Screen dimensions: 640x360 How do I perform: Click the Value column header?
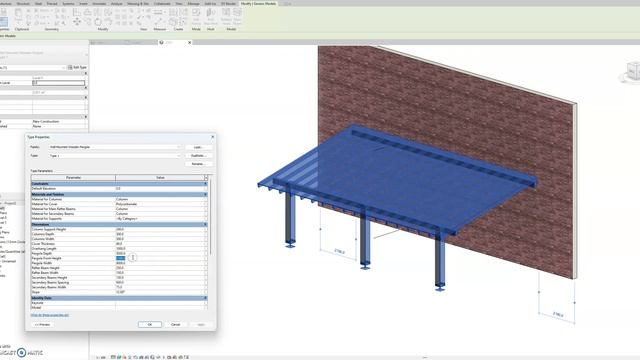pos(160,178)
